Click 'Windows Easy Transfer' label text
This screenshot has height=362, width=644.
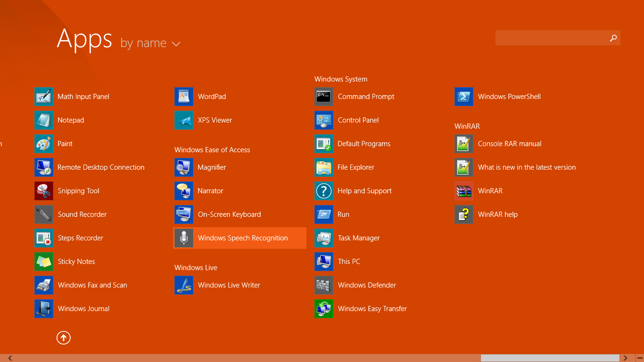(x=372, y=309)
